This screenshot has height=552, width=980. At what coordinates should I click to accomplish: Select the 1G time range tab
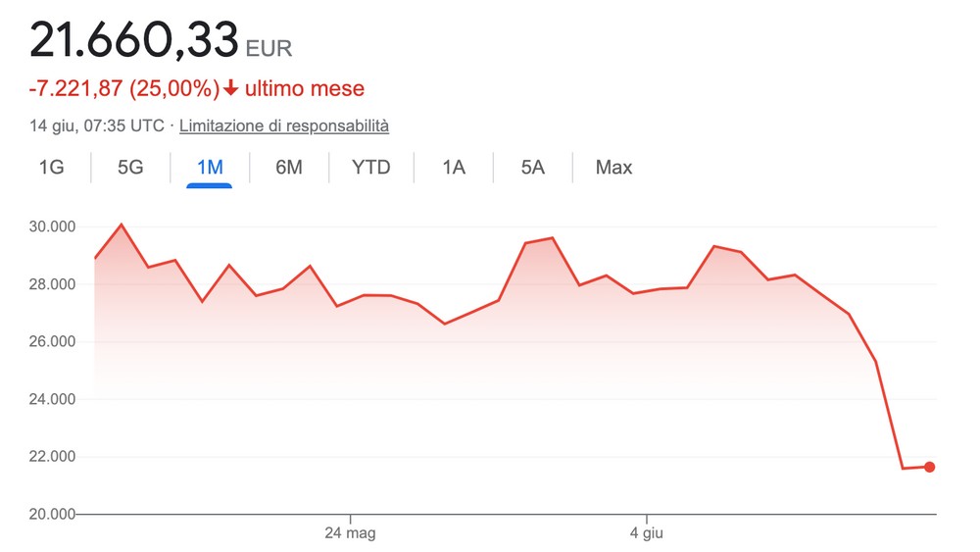[x=51, y=168]
